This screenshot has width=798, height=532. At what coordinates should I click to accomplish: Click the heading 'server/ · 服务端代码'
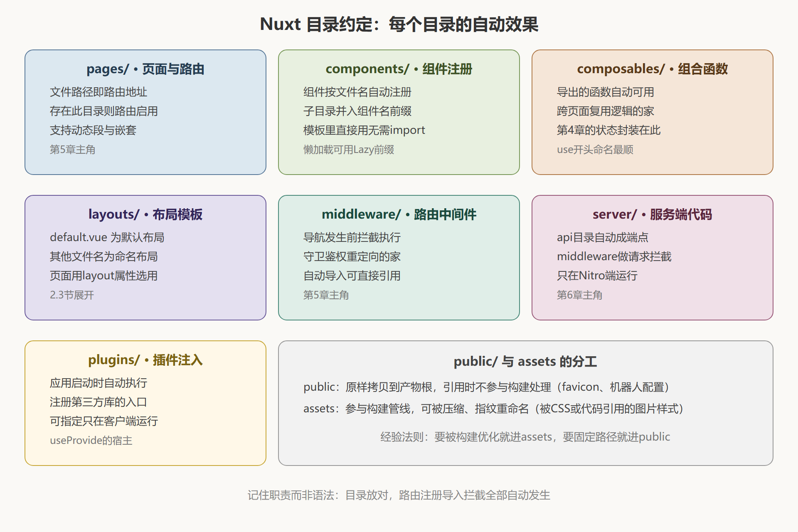[653, 214]
